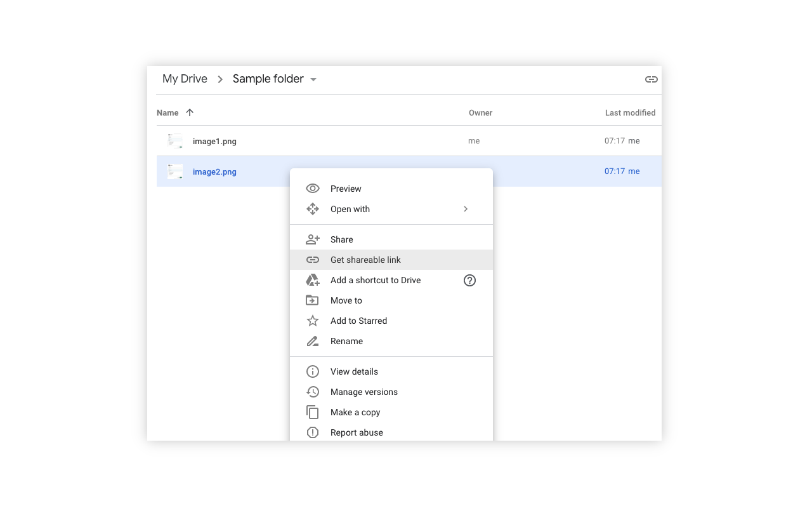Click the sort arrow next to Name

(x=190, y=112)
